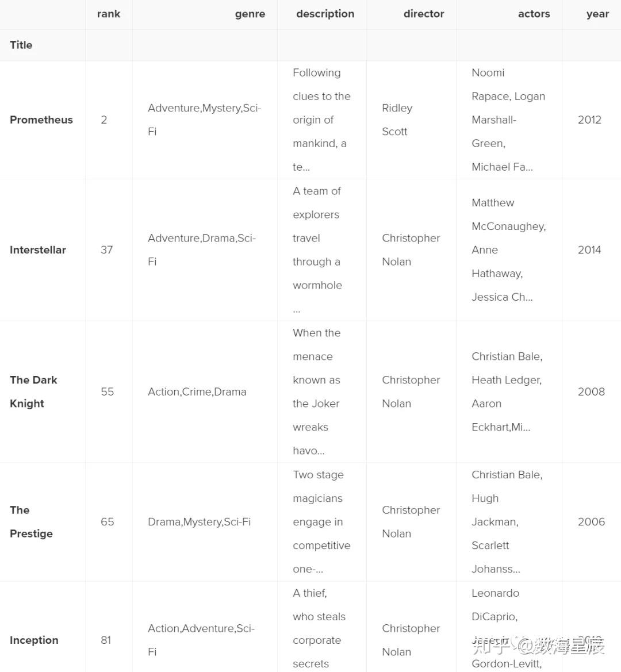621x672 pixels.
Task: Select the Prometheus row title
Action: [41, 120]
